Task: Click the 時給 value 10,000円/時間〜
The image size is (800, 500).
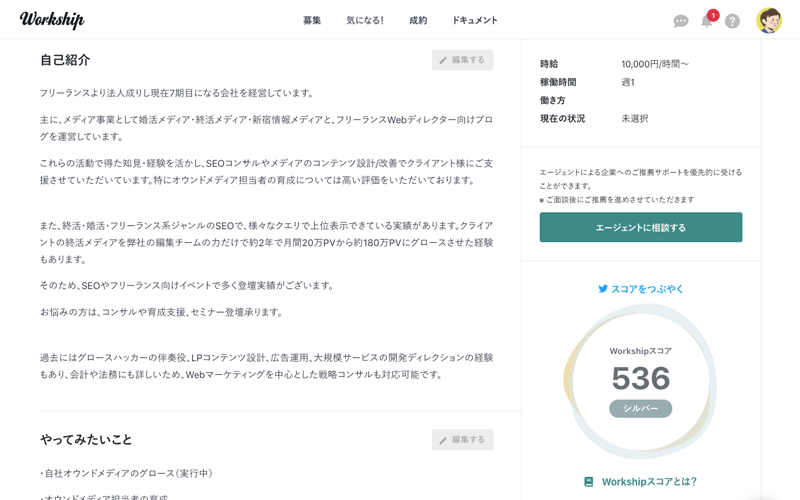Action: click(655, 64)
